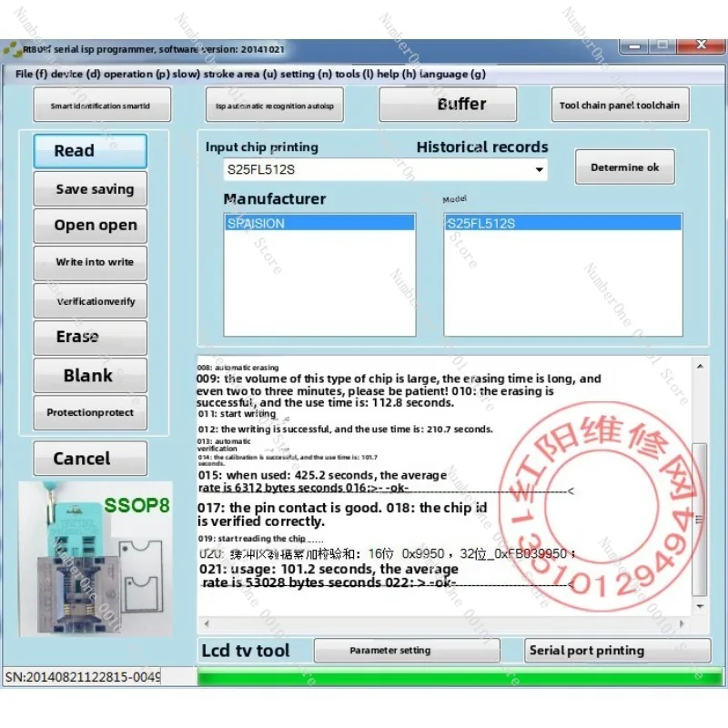Screen dimensions: 728x728
Task: Click log line 011 start writing
Action: point(237,414)
